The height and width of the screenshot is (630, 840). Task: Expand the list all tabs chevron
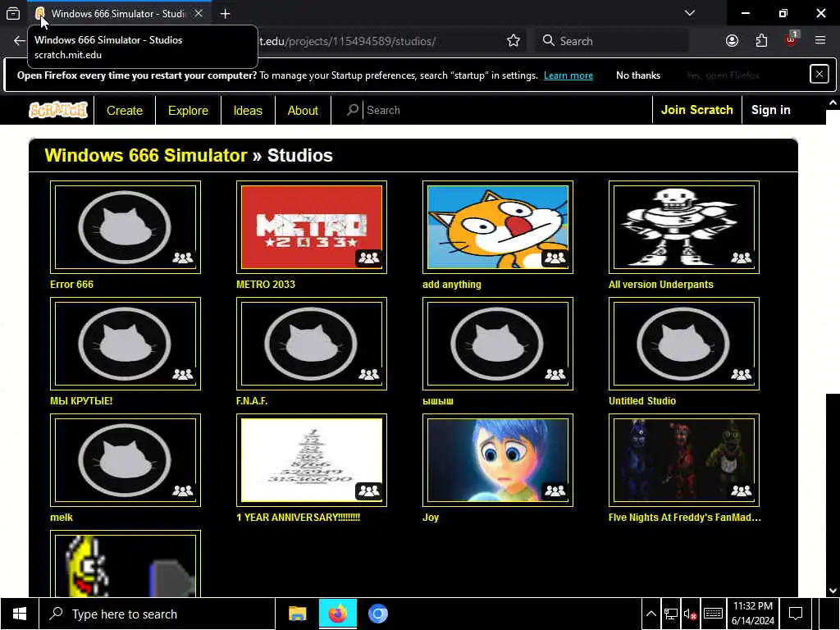[689, 13]
